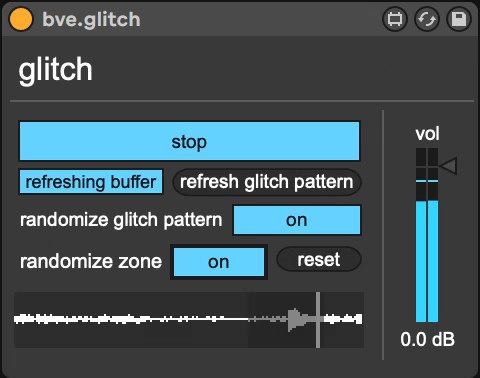Click the glitch heading text
The image size is (480, 378).
[x=55, y=70]
